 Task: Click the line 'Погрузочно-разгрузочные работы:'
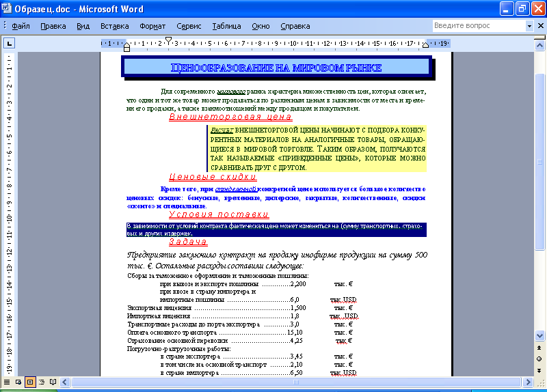point(179,348)
